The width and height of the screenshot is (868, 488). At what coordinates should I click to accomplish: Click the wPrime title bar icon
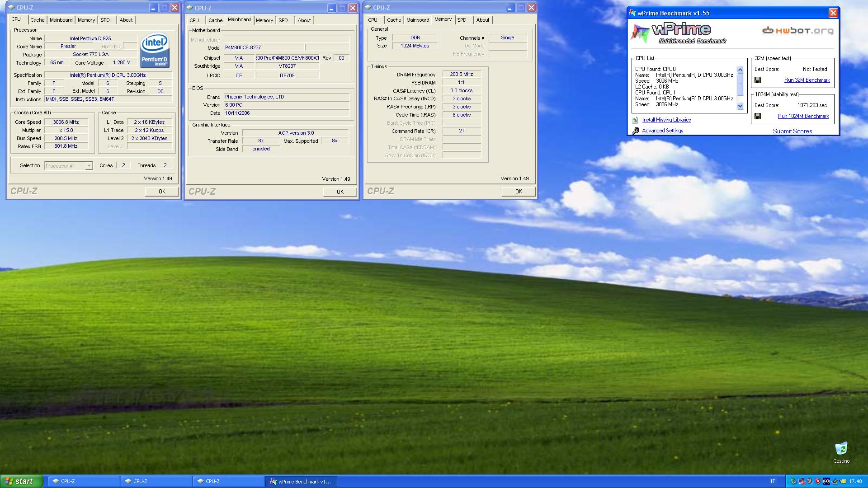pyautogui.click(x=632, y=13)
